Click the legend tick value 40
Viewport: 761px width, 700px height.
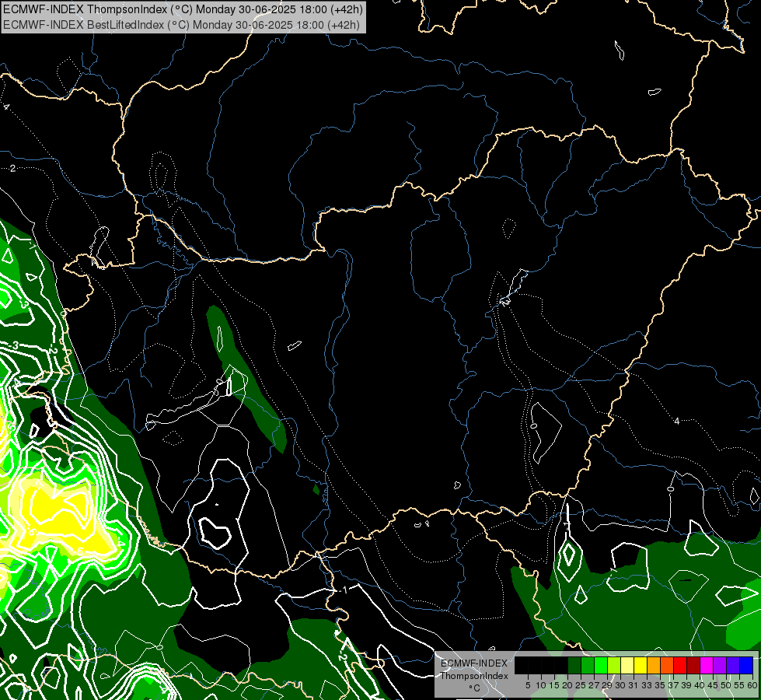[x=700, y=685]
